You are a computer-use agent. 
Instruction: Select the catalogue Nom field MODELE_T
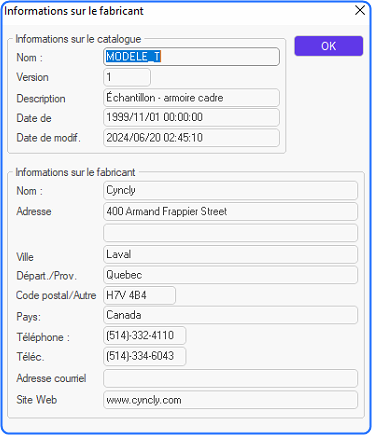[191, 57]
